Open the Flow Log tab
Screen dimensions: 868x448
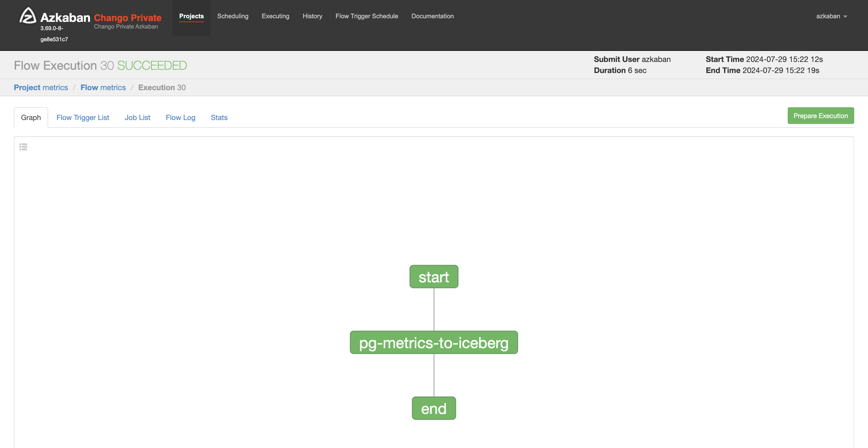coord(181,118)
